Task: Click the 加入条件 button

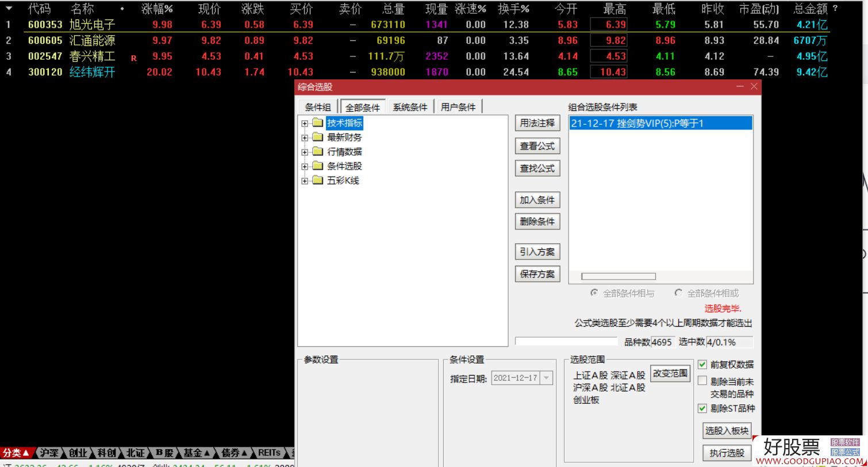Action: coord(537,200)
